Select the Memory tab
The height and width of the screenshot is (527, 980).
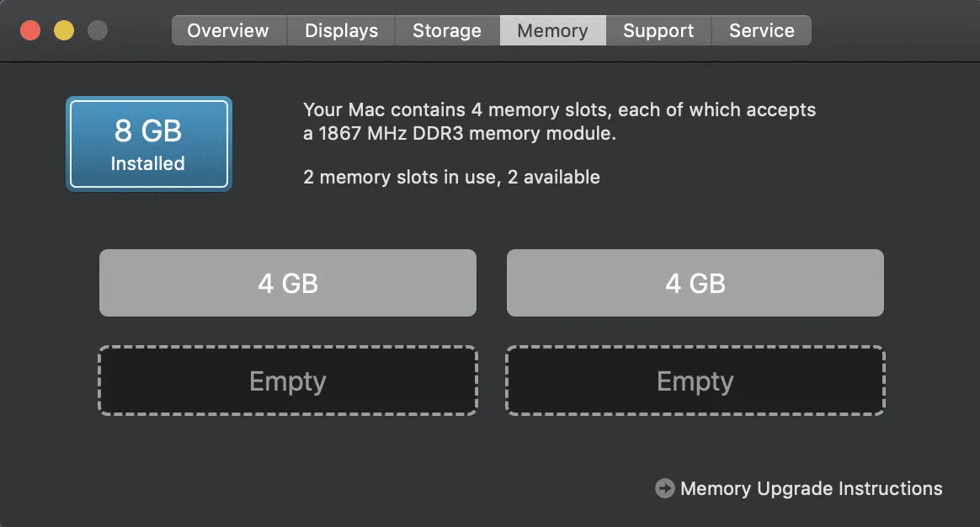coord(552,30)
